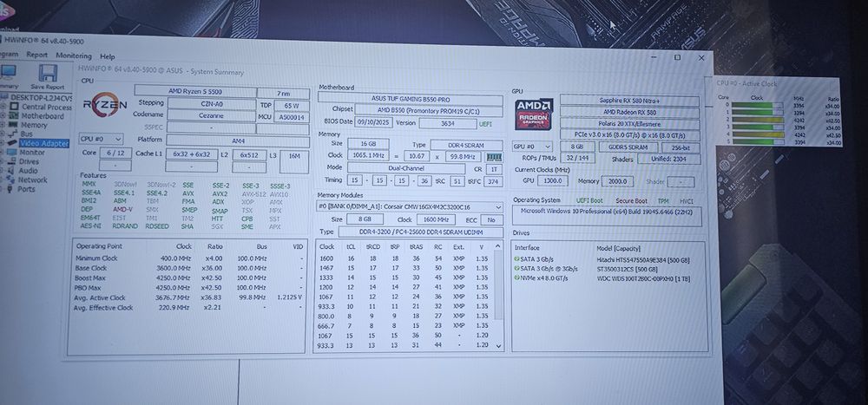This screenshot has width=868, height=405.
Task: Open the GPU #0 selector dropdown
Action: tap(532, 147)
